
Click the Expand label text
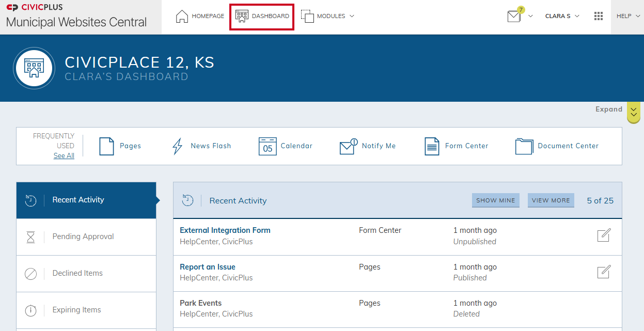609,109
